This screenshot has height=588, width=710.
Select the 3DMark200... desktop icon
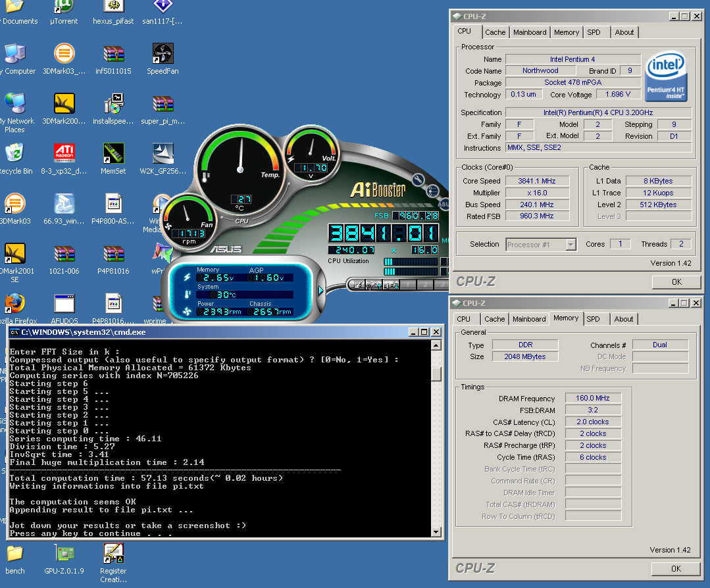pos(64,109)
